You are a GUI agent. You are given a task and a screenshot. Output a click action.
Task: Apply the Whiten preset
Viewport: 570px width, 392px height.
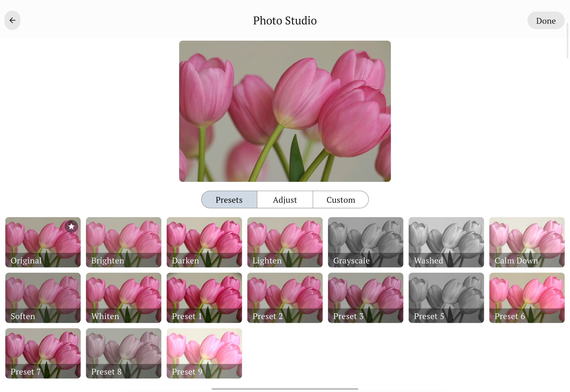[x=123, y=298]
